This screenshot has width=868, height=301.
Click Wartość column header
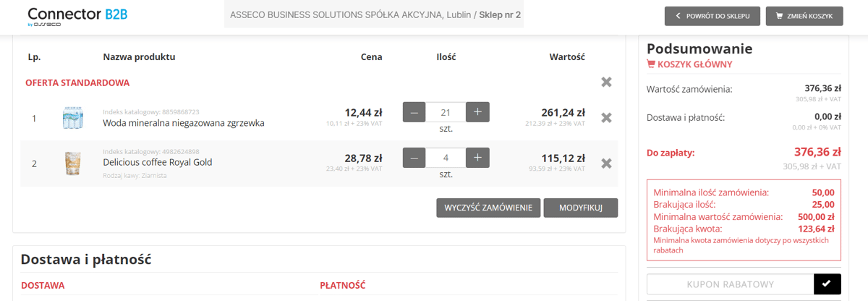pos(567,56)
